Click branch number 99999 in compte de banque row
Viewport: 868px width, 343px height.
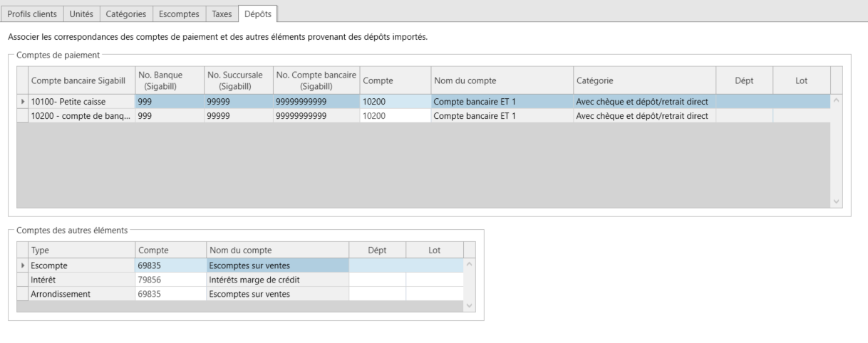coord(239,115)
